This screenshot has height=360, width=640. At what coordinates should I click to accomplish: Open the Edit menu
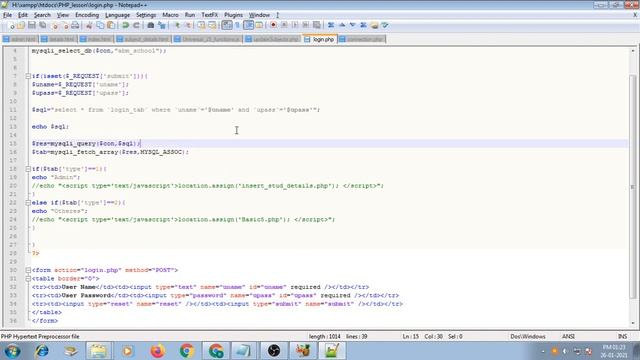point(23,15)
